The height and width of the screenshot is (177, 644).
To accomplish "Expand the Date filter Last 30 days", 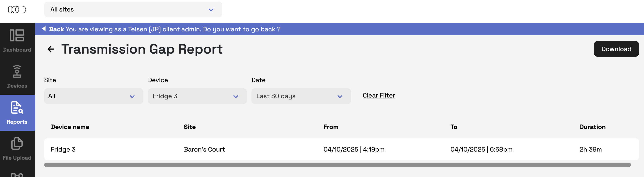I will pos(301,96).
